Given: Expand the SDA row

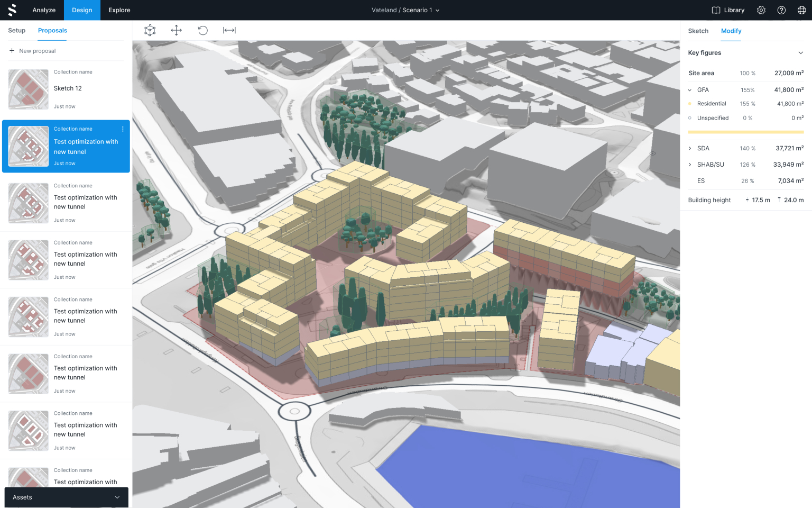Looking at the screenshot, I should [690, 149].
